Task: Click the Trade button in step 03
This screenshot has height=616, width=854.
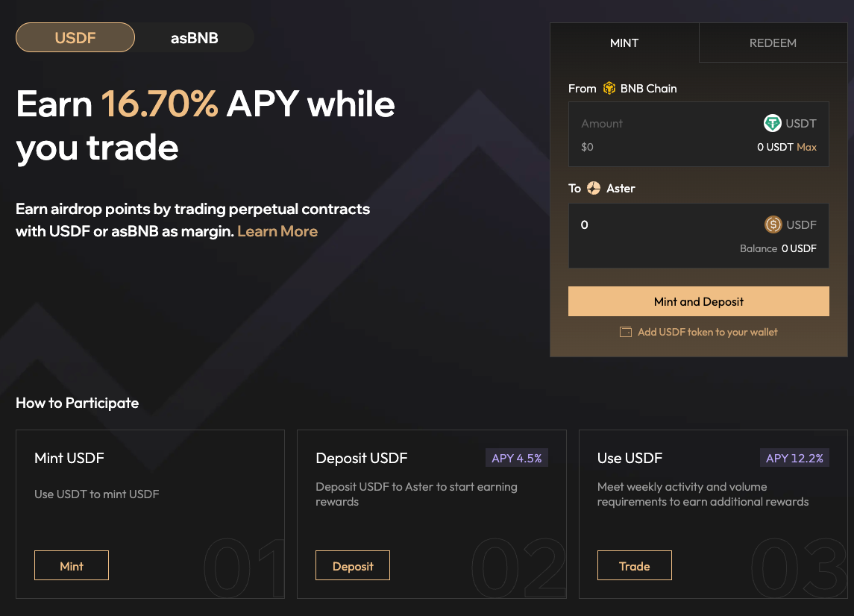Action: click(634, 566)
